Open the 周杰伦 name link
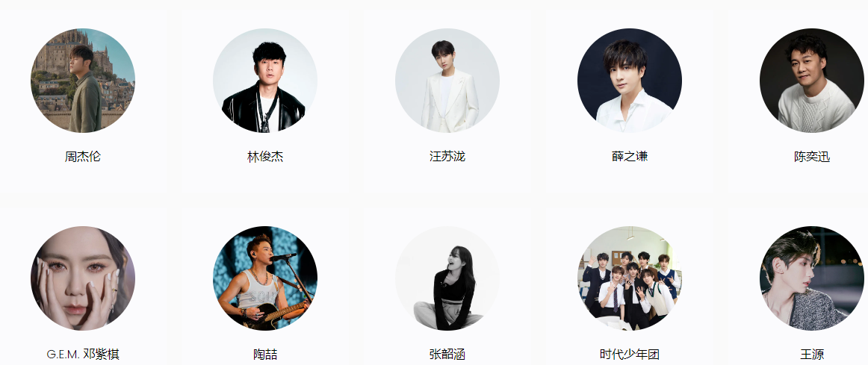 [82, 157]
